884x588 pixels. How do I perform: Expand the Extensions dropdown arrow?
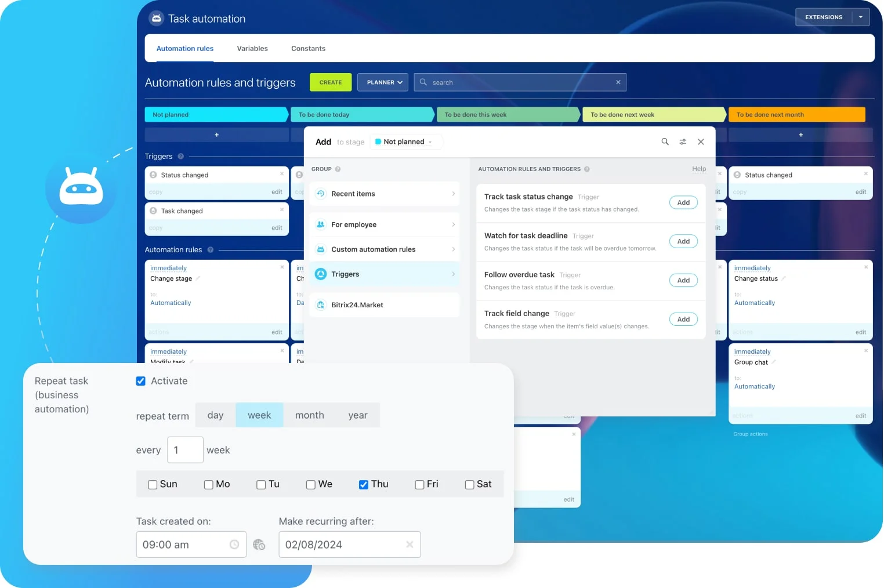(x=861, y=17)
